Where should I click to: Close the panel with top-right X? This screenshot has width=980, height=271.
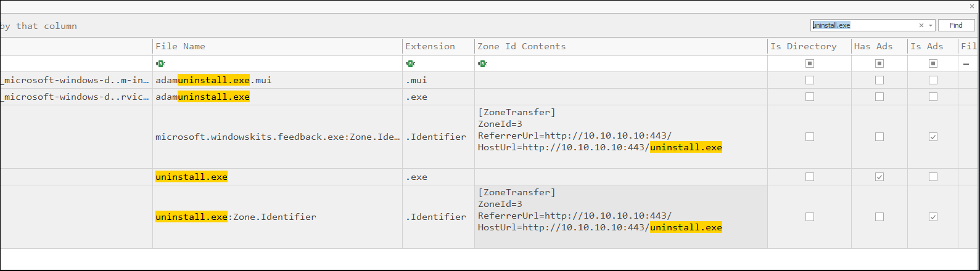click(x=972, y=6)
